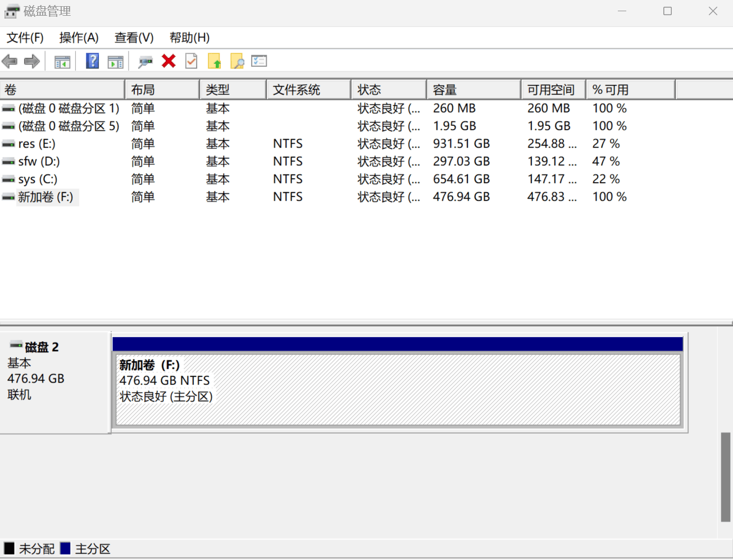Open the 文件(F) menu

click(25, 38)
